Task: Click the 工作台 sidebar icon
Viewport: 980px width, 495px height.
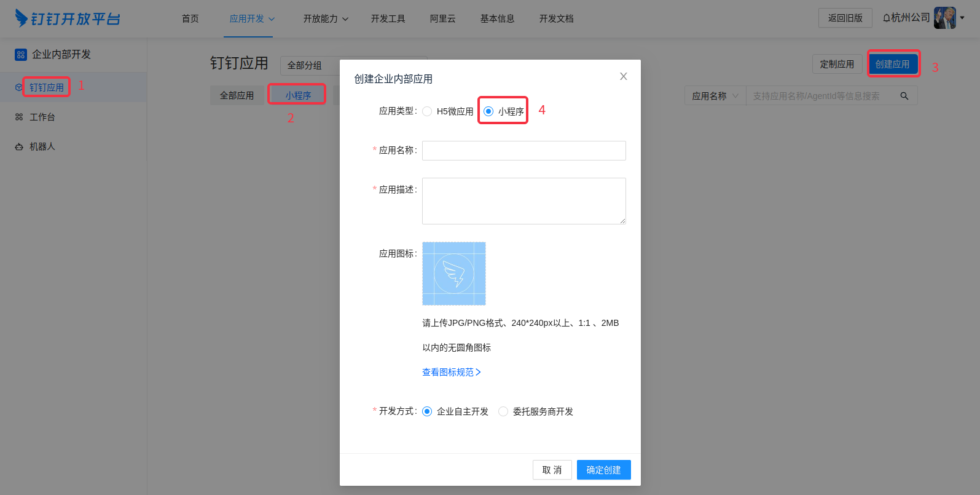Action: tap(19, 117)
